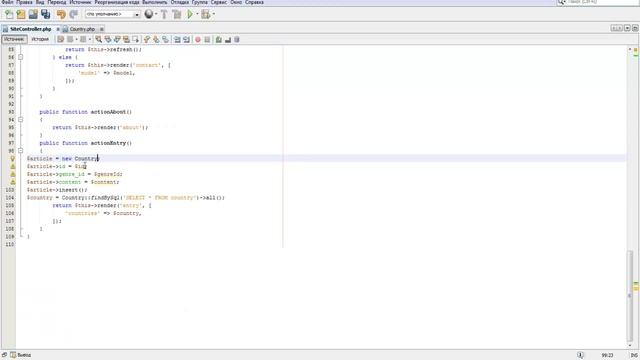The image size is (640, 360).
Task: Start macro recording red button
Action: pos(198,40)
